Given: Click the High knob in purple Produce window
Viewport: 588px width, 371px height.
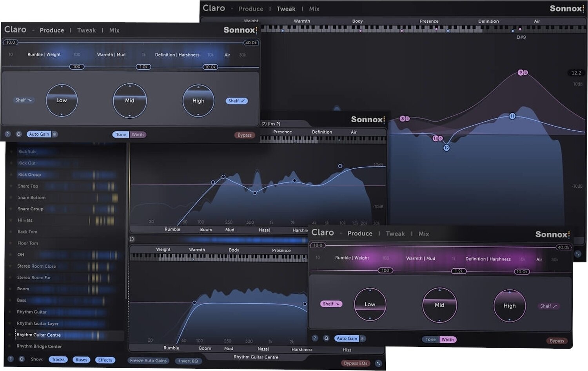Looking at the screenshot, I should click(x=509, y=306).
